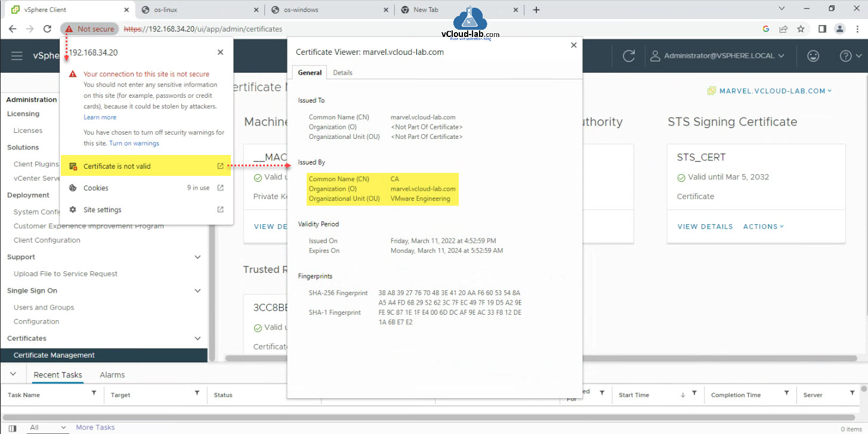The width and height of the screenshot is (868, 434).
Task: Click the Learn more link
Action: coord(100,117)
